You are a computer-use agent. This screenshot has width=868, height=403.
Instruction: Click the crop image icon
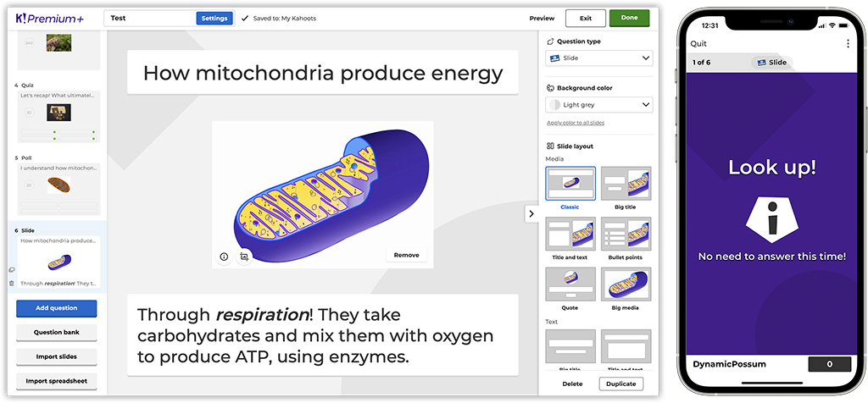243,257
